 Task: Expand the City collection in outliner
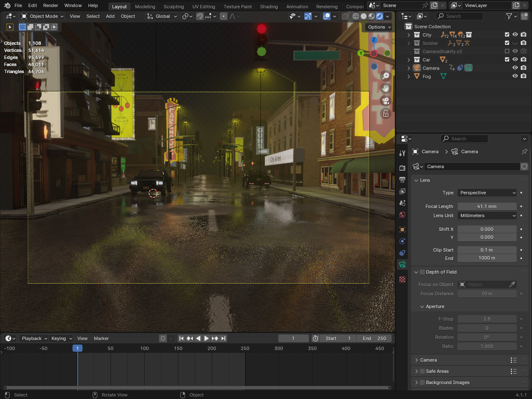(x=409, y=35)
